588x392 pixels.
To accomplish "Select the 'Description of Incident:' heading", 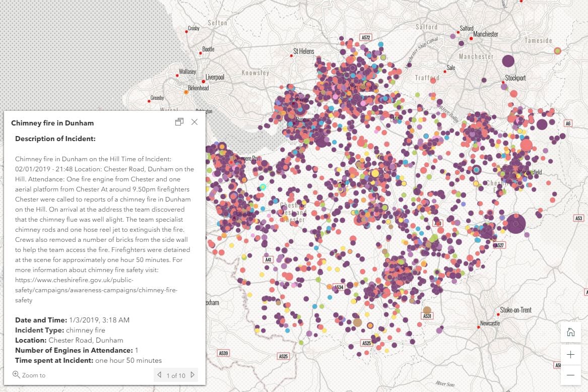I will (55, 139).
